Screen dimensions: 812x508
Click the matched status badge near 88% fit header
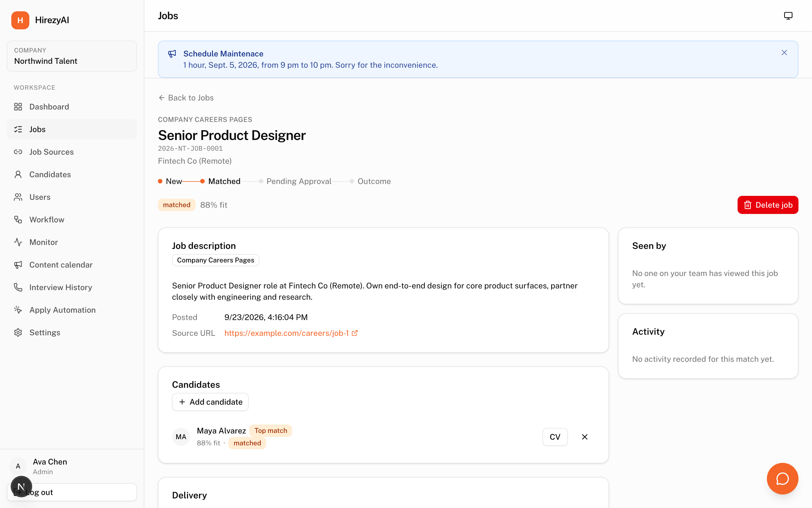click(176, 205)
